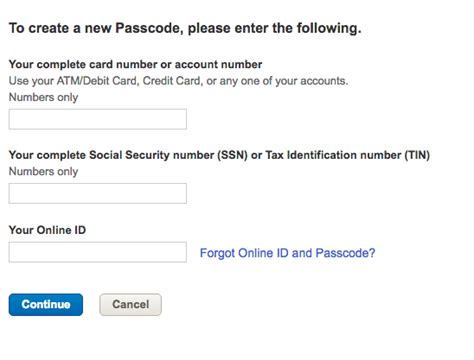Click the 'Your complete card number' label
This screenshot has height=360, width=474.
[x=135, y=64]
